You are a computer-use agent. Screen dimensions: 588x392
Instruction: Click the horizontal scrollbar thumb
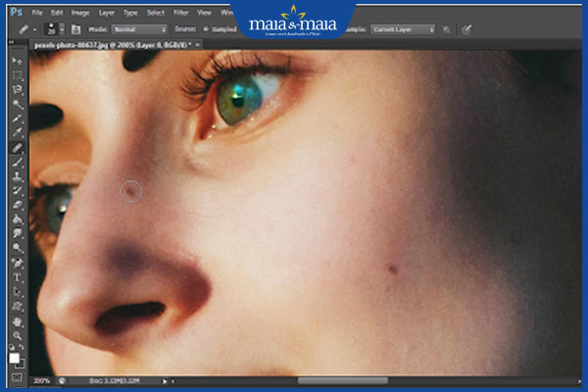(343, 381)
